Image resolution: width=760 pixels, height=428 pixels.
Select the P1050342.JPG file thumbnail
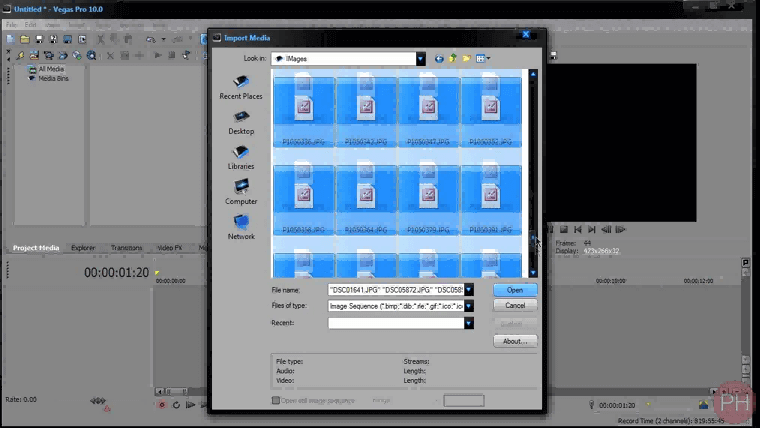(366, 111)
